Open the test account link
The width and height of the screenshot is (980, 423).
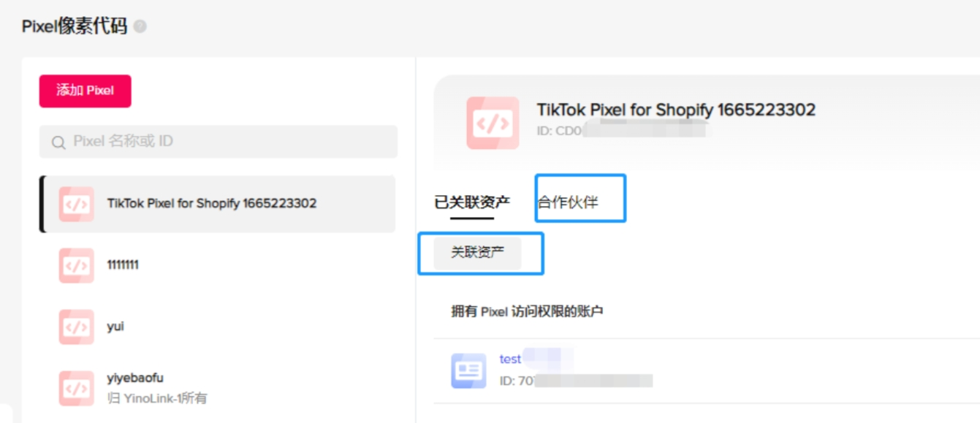(510, 359)
